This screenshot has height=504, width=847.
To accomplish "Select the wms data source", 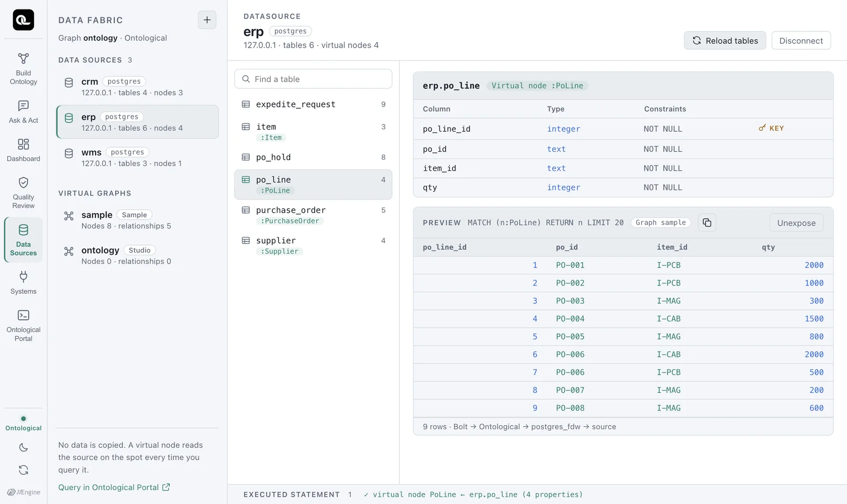I will pyautogui.click(x=138, y=158).
